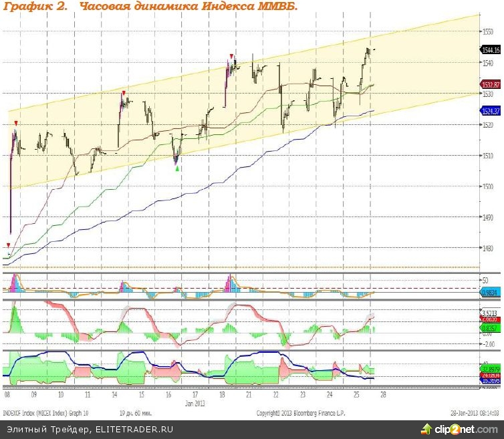Click the green up-triangle buy marker

click(177, 168)
